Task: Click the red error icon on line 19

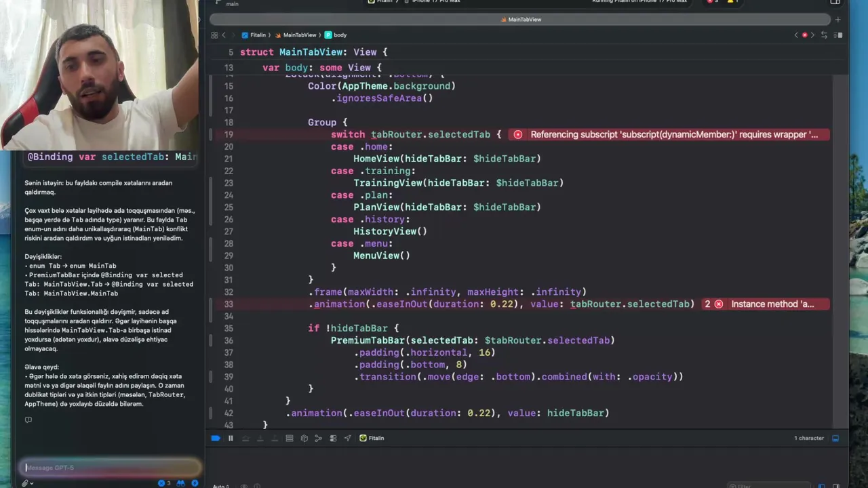Action: 518,135
